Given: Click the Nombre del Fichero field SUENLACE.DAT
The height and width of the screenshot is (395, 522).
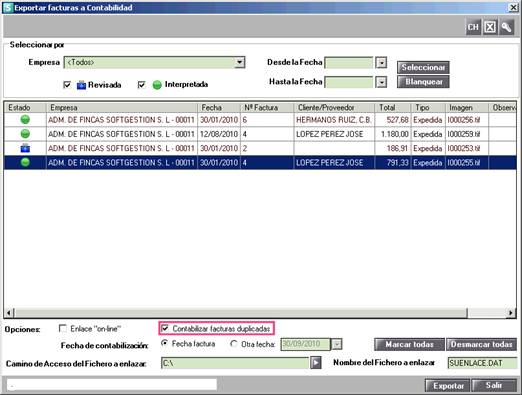Looking at the screenshot, I should point(482,363).
